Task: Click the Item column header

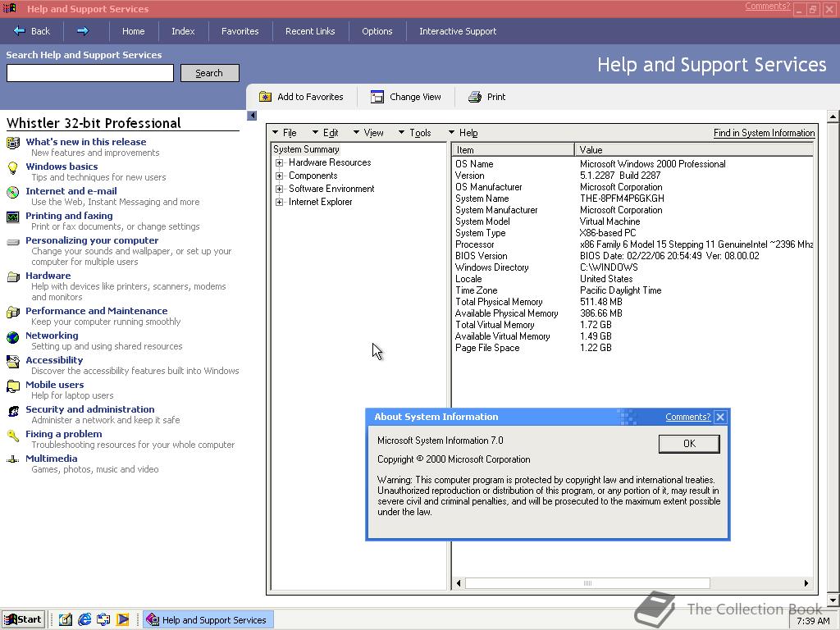Action: [514, 150]
